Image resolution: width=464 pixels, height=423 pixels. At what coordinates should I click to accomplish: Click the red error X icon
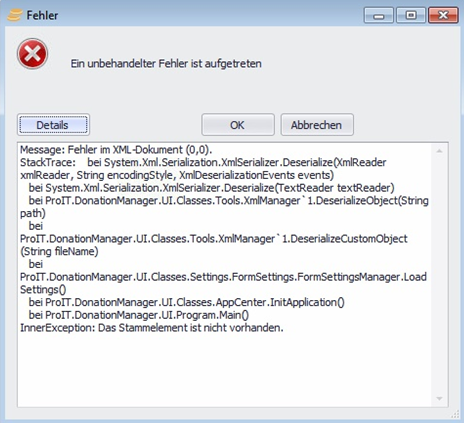tap(32, 54)
